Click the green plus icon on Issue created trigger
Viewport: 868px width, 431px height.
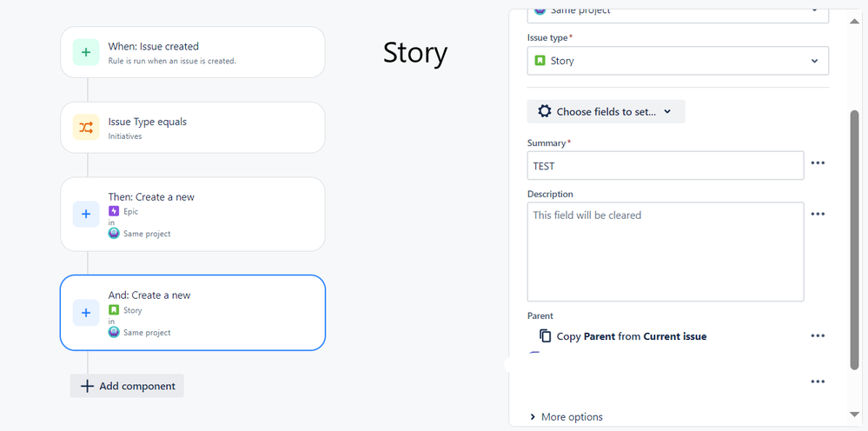pos(86,52)
